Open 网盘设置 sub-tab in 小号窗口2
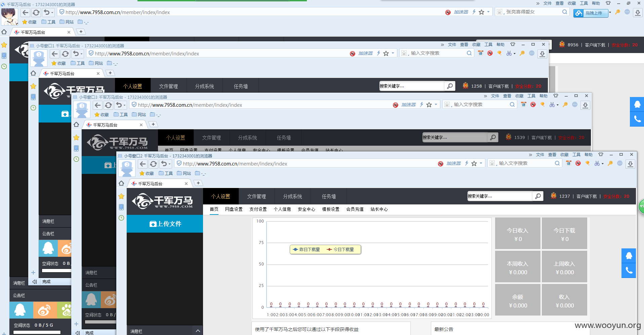 234,209
